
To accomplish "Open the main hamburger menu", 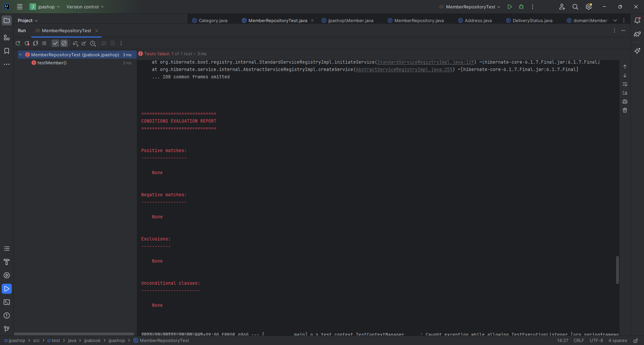I will tap(20, 7).
